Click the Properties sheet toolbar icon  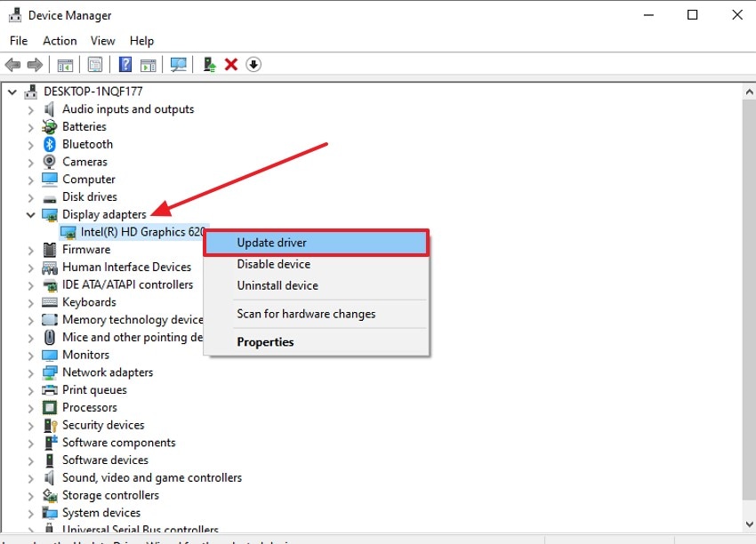pyautogui.click(x=95, y=64)
